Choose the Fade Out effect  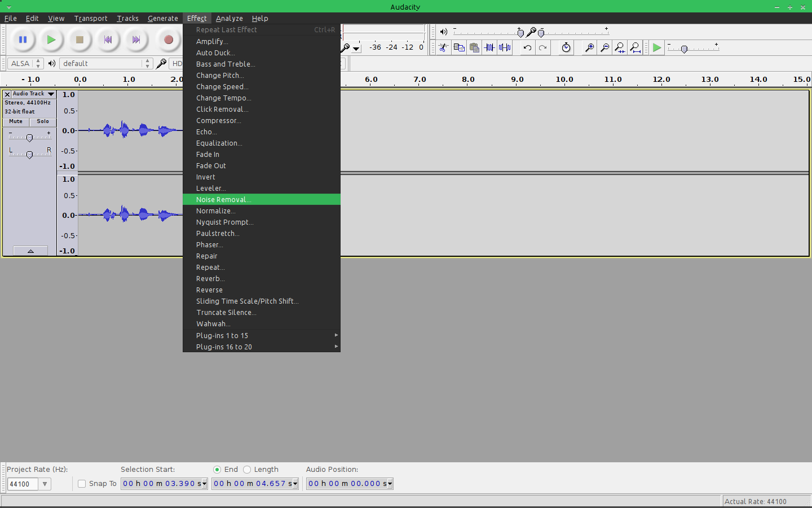[x=262, y=166]
